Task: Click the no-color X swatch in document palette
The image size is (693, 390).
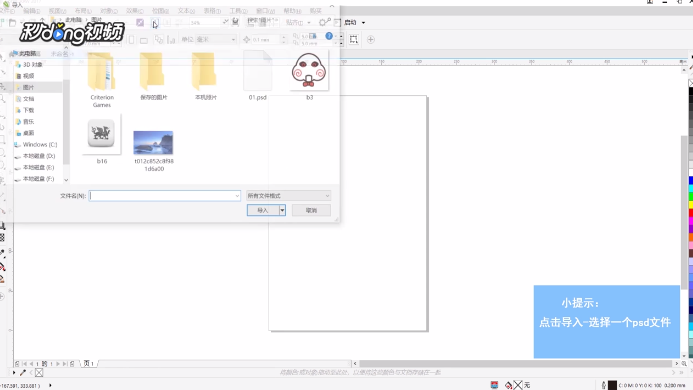Action: (x=39, y=373)
